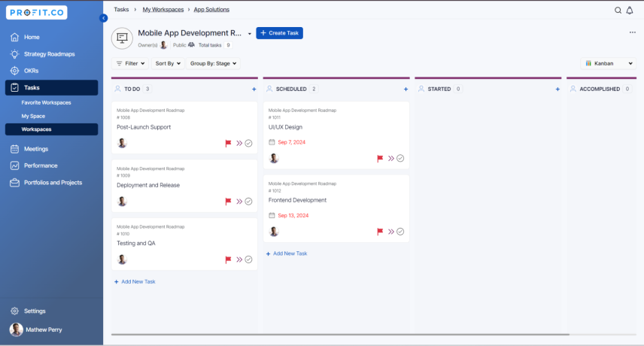Screen dimensions: 644x346
Task: Open the notifications bell icon
Action: click(x=630, y=11)
